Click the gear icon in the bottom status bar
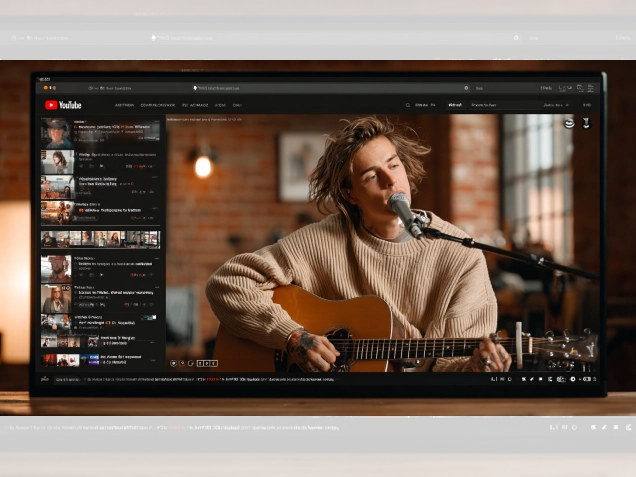This screenshot has width=636, height=477. pyautogui.click(x=573, y=379)
